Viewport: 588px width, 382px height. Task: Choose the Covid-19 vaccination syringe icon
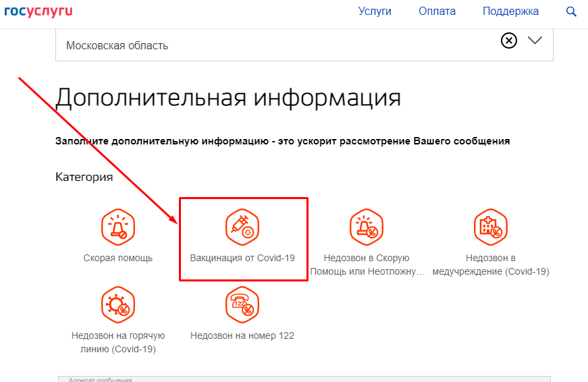[242, 226]
